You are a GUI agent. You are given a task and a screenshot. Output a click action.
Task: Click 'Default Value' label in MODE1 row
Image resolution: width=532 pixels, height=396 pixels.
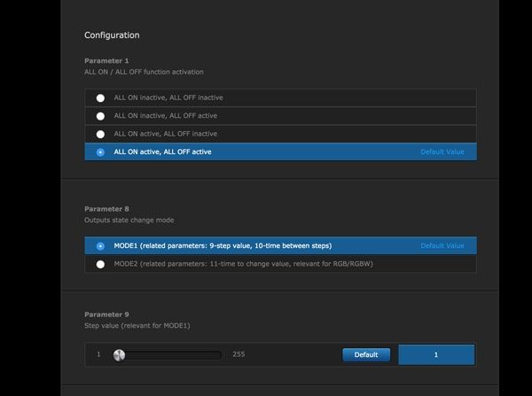[442, 245]
